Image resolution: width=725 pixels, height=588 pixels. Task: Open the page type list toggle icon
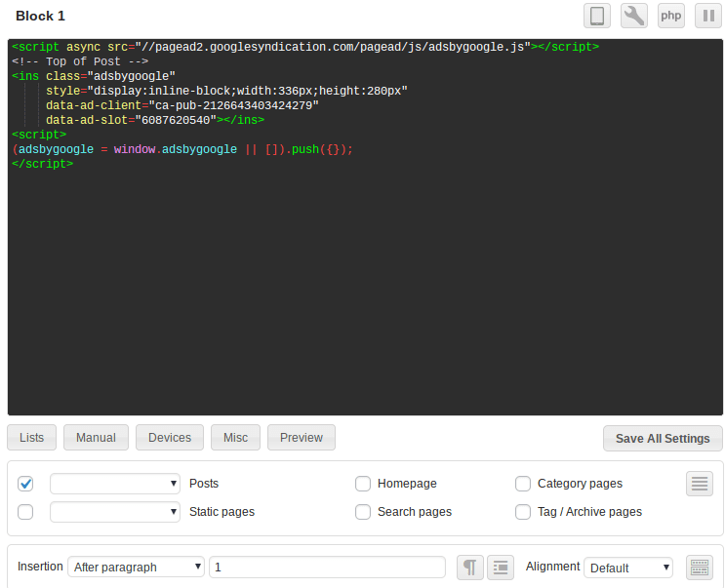click(x=699, y=484)
